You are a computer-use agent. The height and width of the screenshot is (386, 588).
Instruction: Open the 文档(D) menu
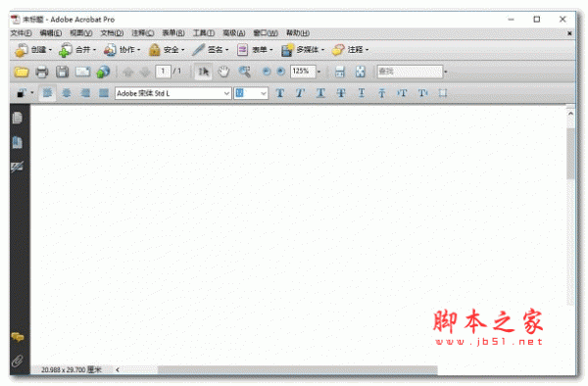pyautogui.click(x=112, y=33)
